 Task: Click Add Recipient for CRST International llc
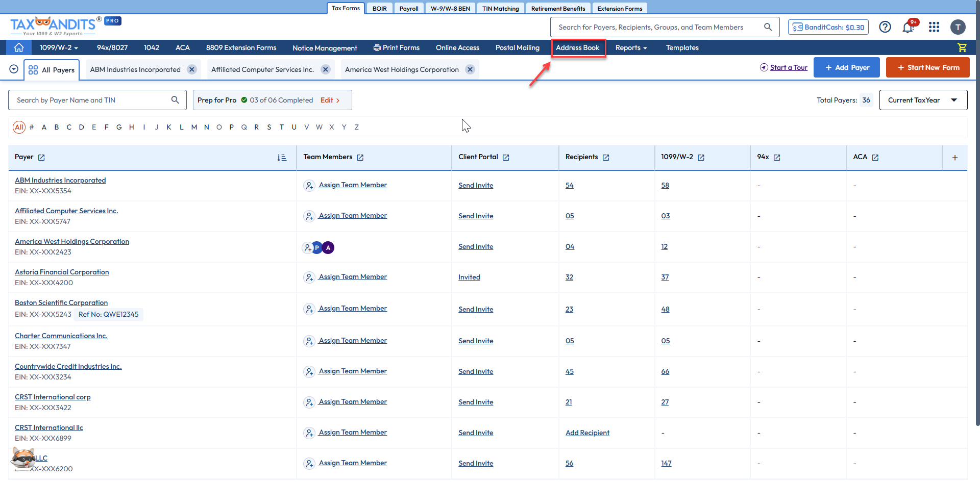click(587, 433)
